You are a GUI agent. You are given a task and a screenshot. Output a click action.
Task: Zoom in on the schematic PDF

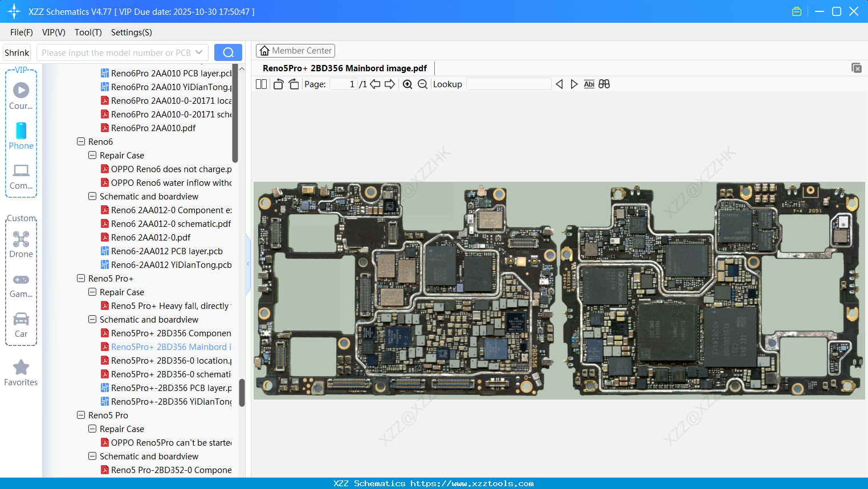click(x=407, y=84)
